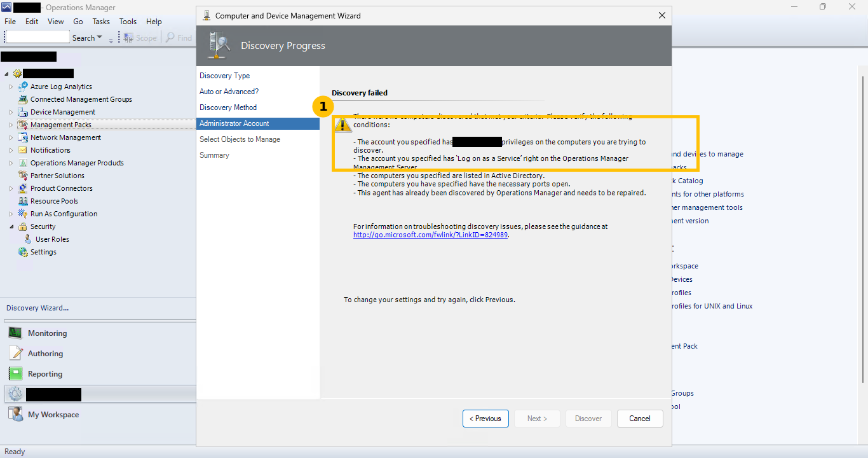
Task: Click the Previous button in wizard
Action: click(x=485, y=419)
